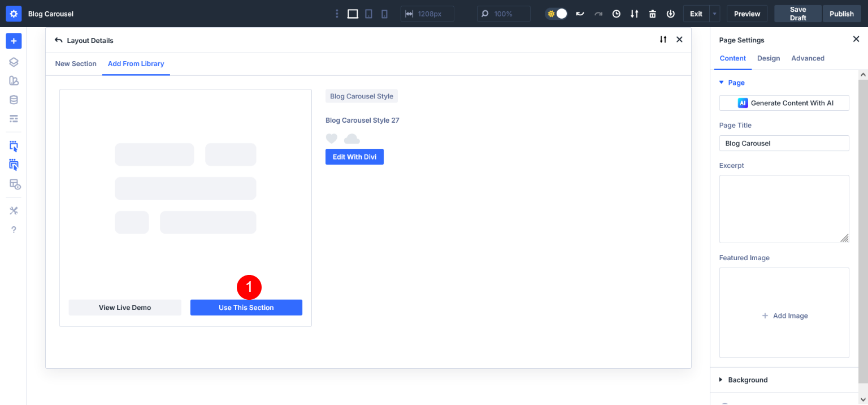Go back using Layout Details arrow
868x405 pixels.
click(x=58, y=40)
